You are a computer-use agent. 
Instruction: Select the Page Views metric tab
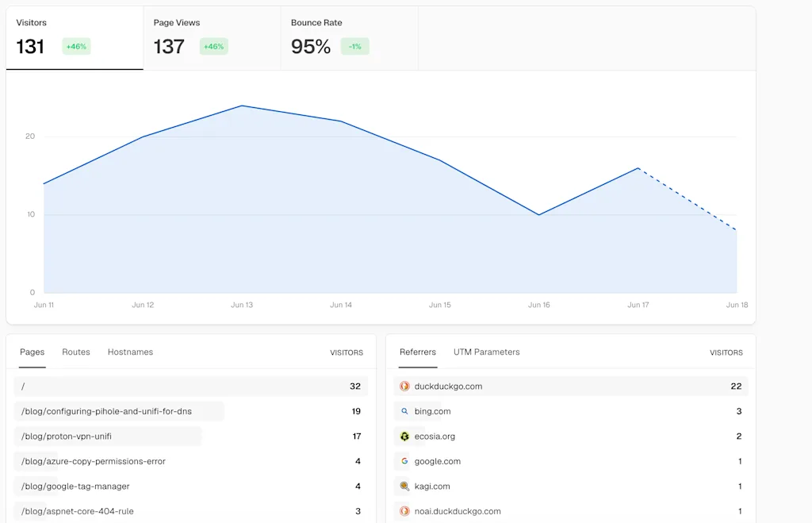tap(212, 38)
